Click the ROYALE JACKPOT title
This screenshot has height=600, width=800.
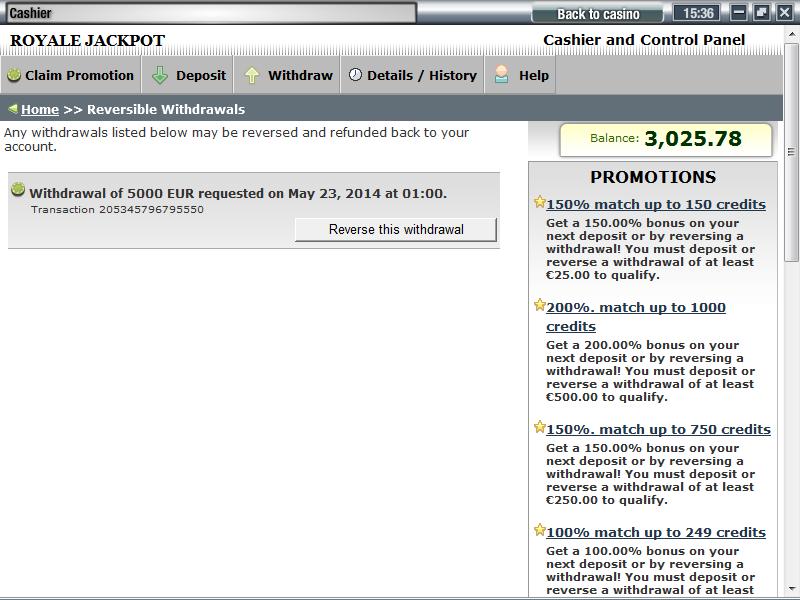pyautogui.click(x=87, y=40)
